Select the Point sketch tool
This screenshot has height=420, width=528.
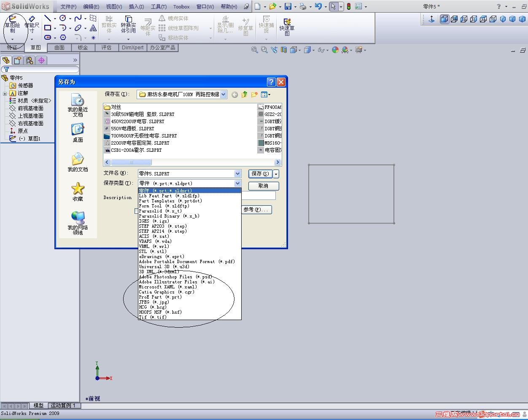[x=93, y=38]
